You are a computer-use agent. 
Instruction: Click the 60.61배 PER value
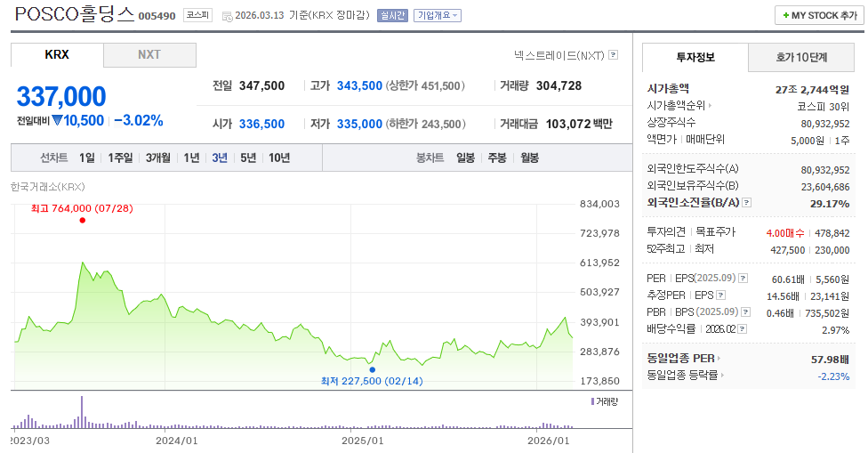(788, 279)
